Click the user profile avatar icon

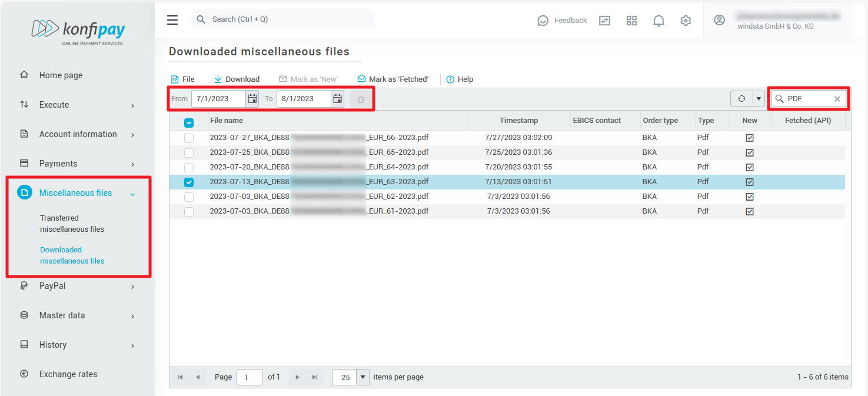[719, 20]
